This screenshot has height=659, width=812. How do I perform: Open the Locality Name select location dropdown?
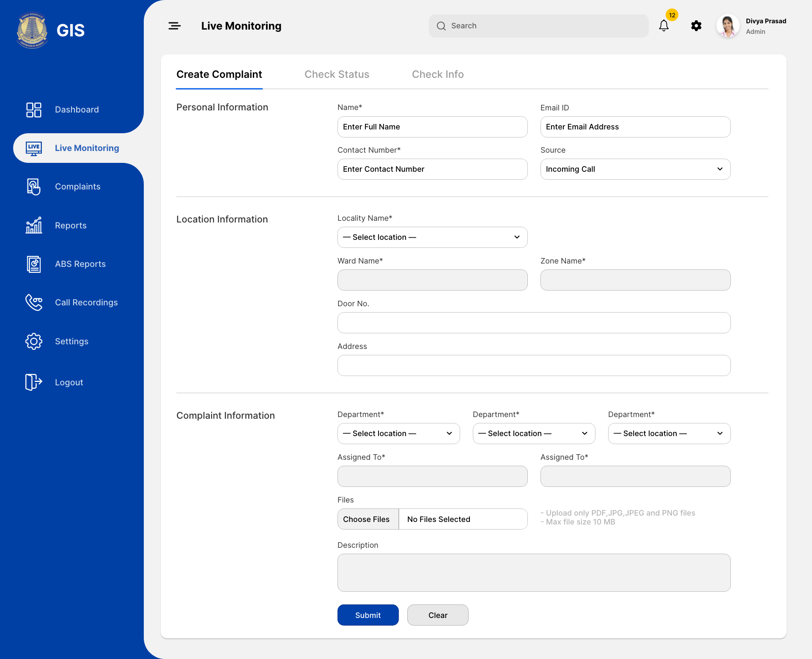432,237
